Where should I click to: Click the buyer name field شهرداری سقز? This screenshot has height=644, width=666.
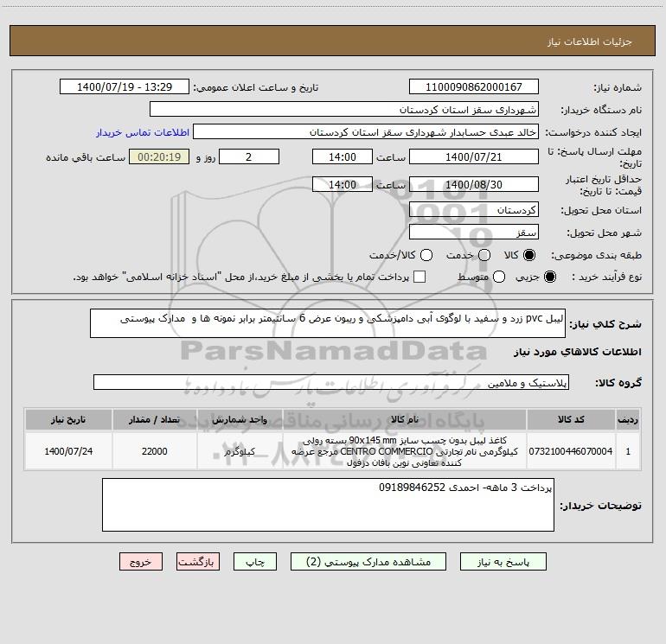(344, 110)
